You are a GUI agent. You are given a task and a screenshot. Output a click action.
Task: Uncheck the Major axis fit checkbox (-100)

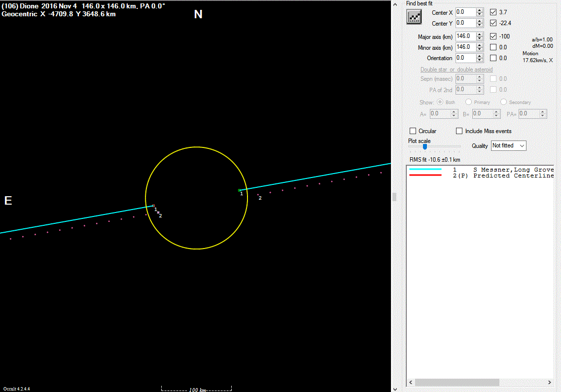click(x=493, y=36)
